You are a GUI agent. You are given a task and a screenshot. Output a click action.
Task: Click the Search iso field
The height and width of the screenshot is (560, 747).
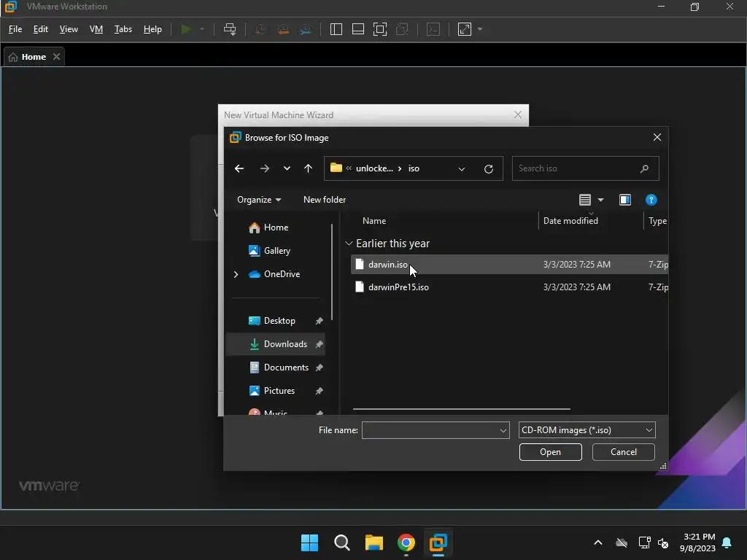[585, 168]
